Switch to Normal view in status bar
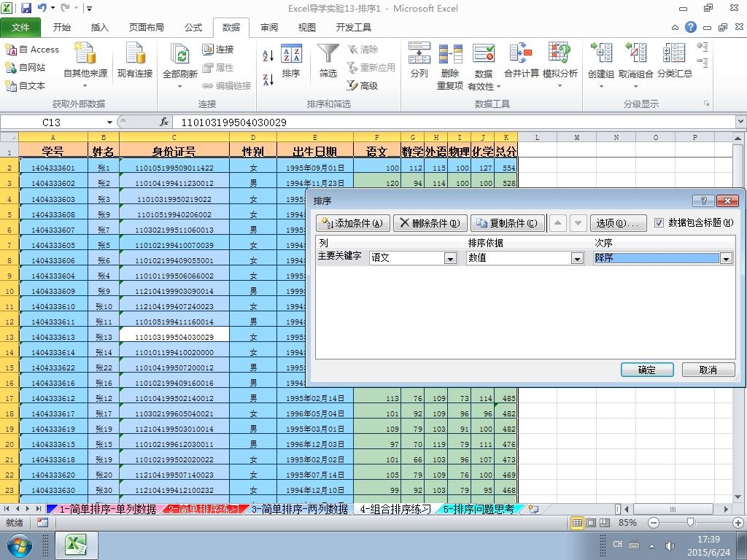This screenshot has height=560, width=747. [578, 523]
